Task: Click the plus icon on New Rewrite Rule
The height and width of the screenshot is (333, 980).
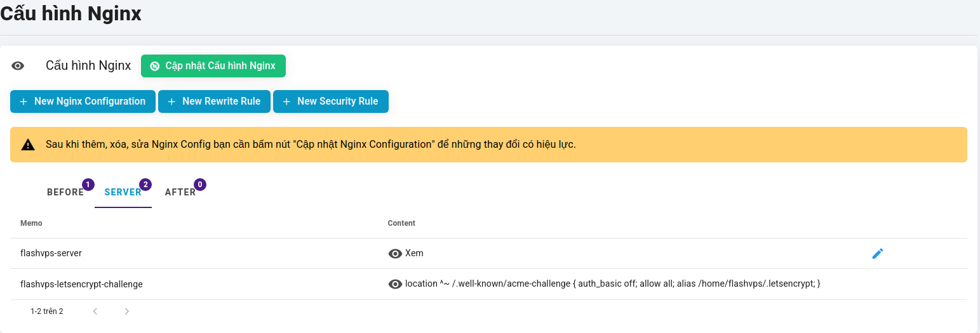Action: (x=171, y=101)
